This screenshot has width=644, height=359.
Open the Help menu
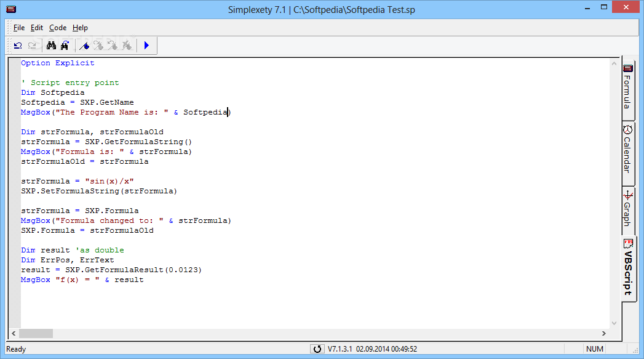click(x=80, y=28)
